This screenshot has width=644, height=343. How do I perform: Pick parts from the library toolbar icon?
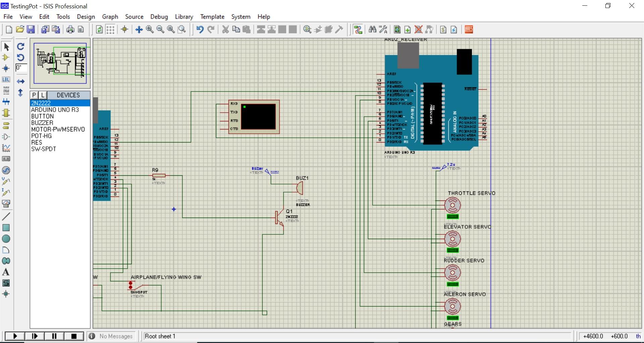[307, 30]
